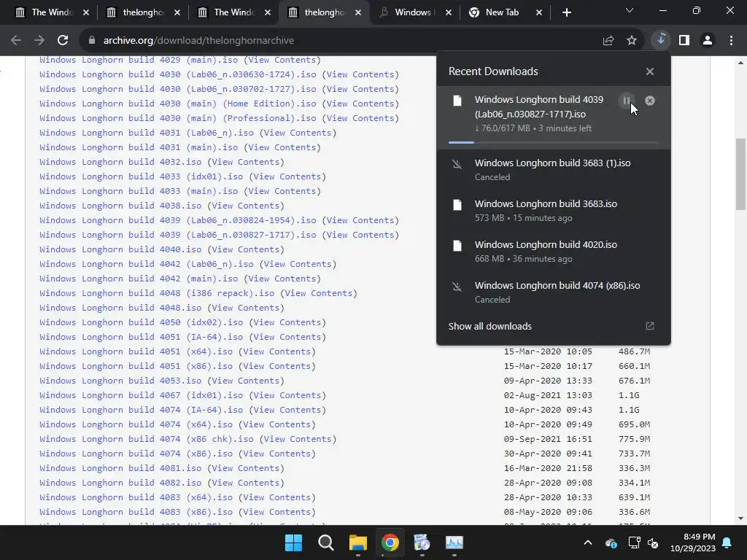The image size is (747, 560).
Task: Open the side panel icon
Action: pyautogui.click(x=684, y=41)
